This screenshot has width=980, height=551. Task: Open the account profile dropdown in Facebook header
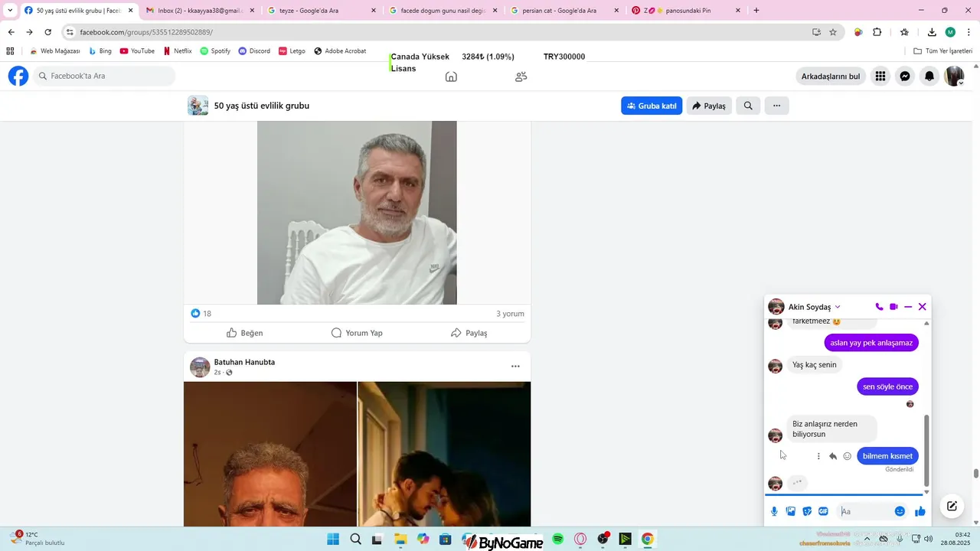pos(955,77)
